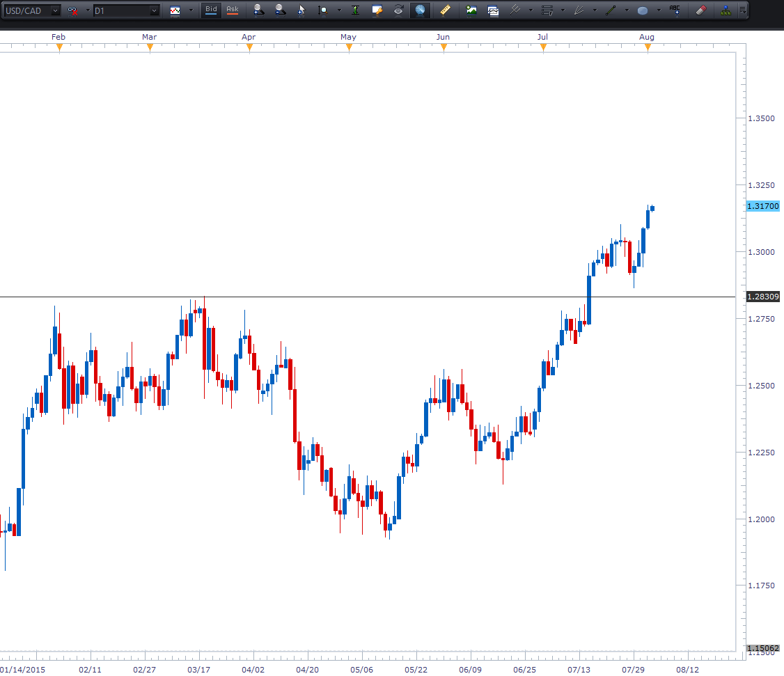Image resolution: width=784 pixels, height=676 pixels.
Task: Click the 1.31700 current price label
Action: (x=762, y=206)
